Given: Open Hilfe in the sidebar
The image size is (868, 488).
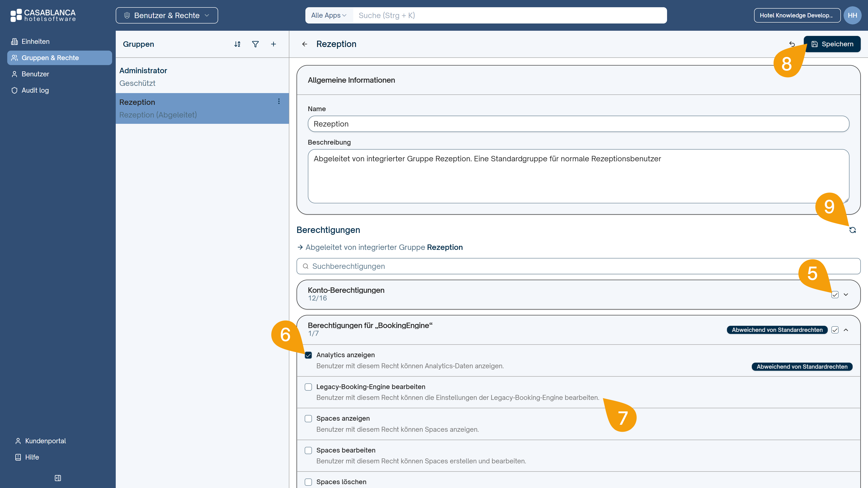Looking at the screenshot, I should coord(27,457).
